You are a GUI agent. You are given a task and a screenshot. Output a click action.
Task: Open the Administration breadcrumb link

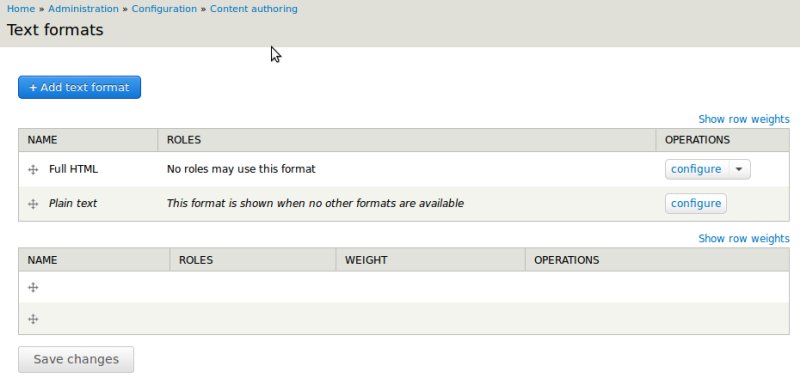coord(83,9)
